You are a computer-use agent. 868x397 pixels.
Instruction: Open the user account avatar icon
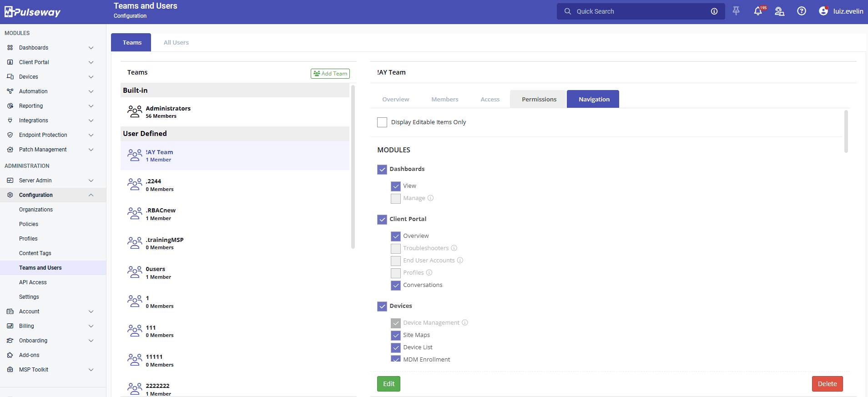(823, 11)
